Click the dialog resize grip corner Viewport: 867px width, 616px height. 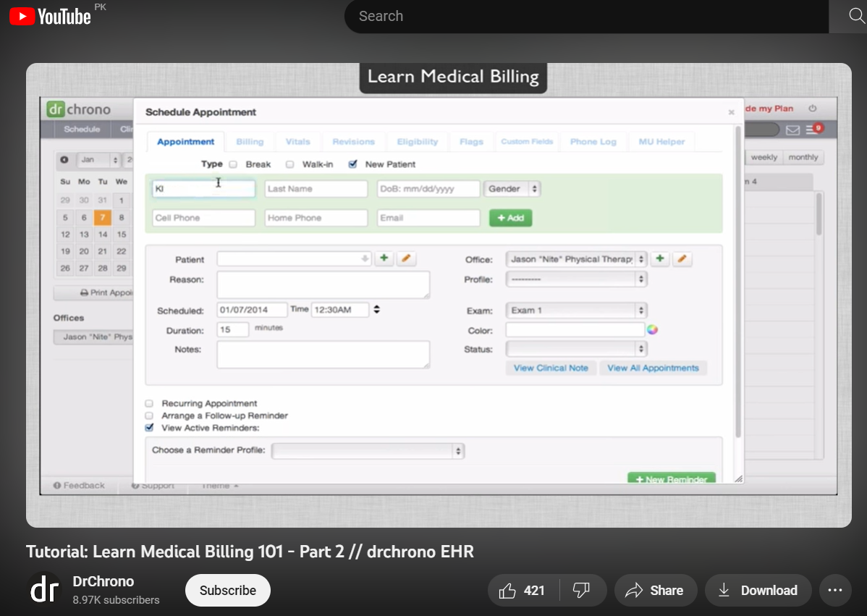738,479
